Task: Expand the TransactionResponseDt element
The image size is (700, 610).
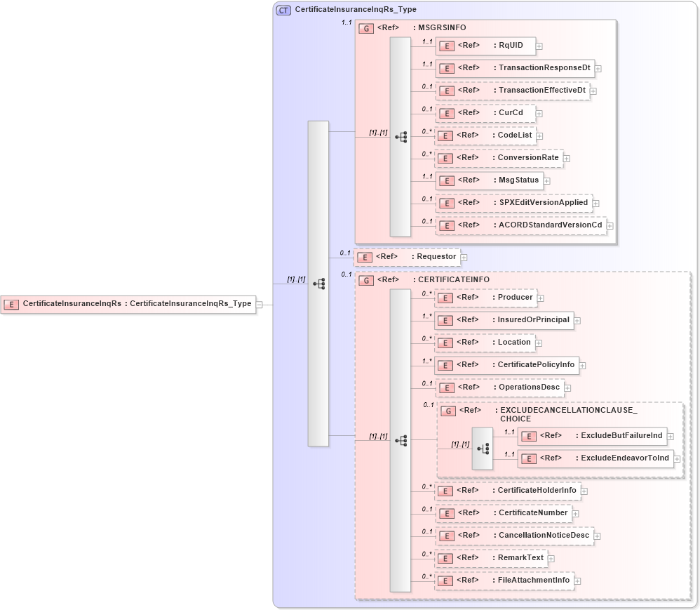Action: 598,69
